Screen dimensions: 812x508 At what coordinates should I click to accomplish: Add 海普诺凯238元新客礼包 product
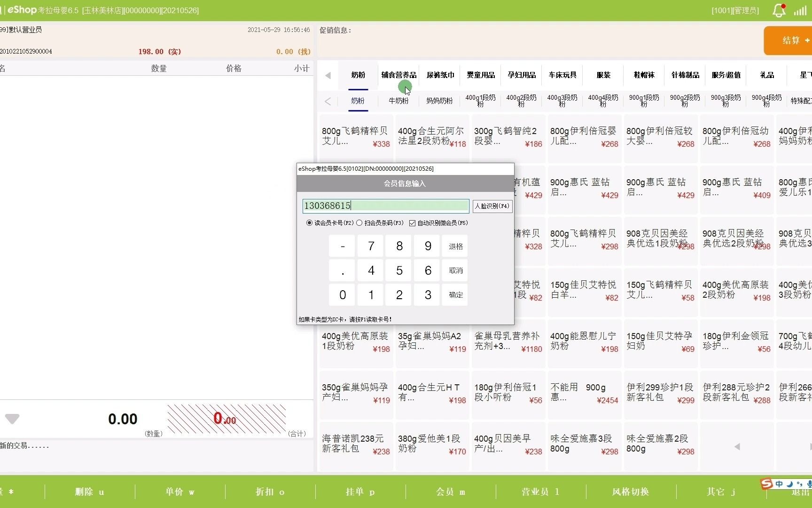point(356,446)
